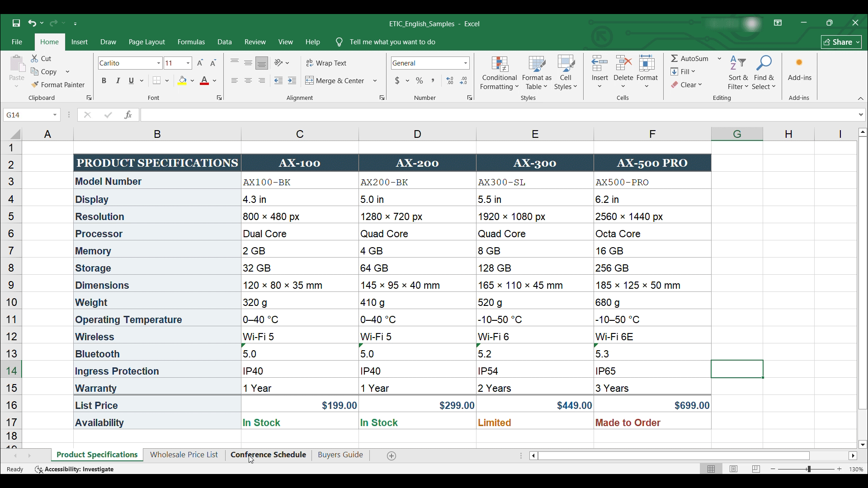This screenshot has height=488, width=868.
Task: Open the font size dropdown
Action: [188, 63]
